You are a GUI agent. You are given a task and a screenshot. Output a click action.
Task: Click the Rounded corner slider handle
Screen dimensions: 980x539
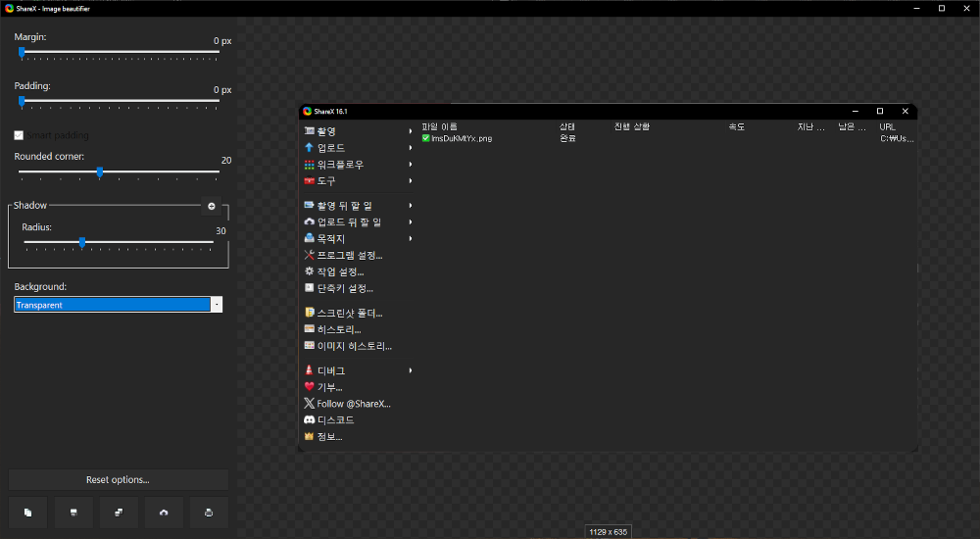(x=100, y=171)
